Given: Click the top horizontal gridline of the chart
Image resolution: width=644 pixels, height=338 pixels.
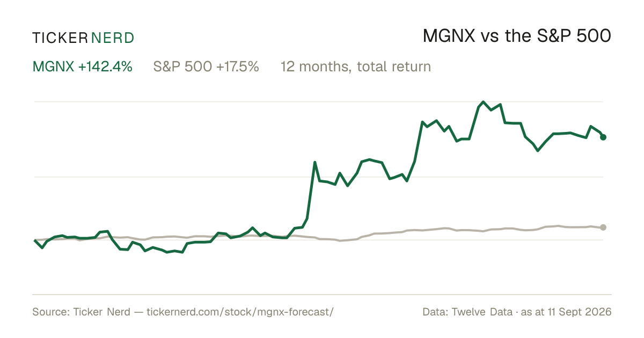Looking at the screenshot, I should pyautogui.click(x=319, y=101).
